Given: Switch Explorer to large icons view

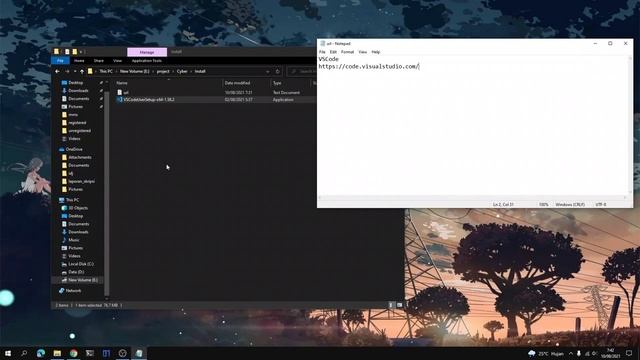Looking at the screenshot, I should click(399, 305).
